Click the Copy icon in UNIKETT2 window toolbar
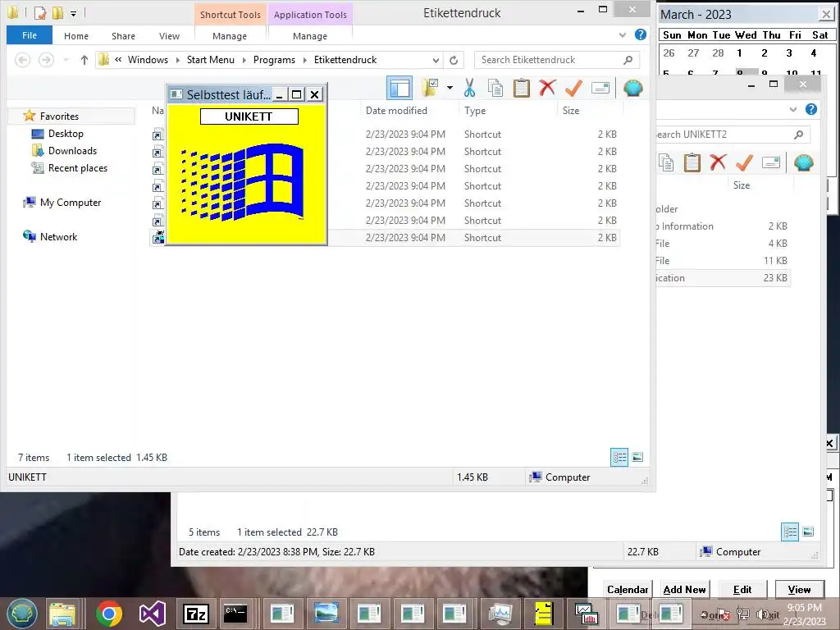The width and height of the screenshot is (840, 630). point(666,162)
